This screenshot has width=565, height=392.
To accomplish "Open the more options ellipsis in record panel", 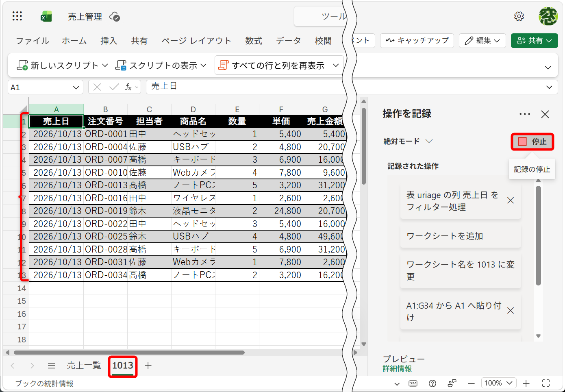I will coord(525,114).
